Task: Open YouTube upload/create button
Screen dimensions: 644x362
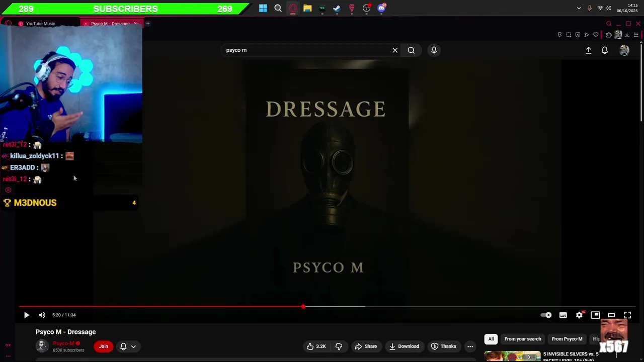Action: pyautogui.click(x=588, y=50)
